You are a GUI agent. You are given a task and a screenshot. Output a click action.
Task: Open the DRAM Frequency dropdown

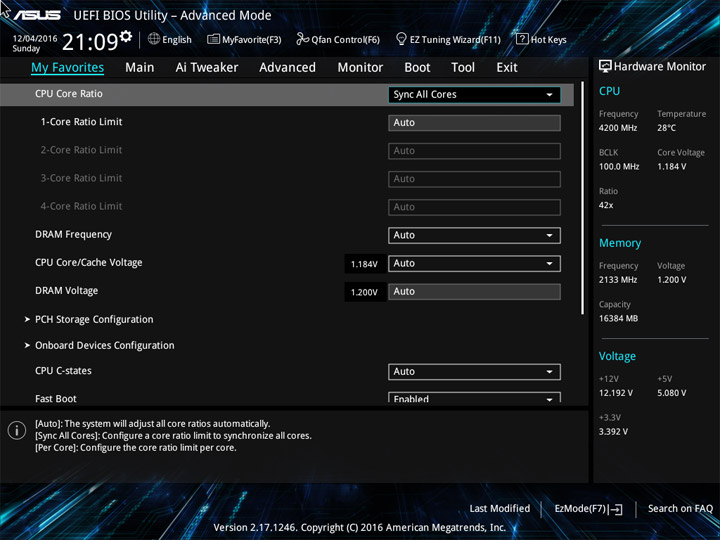(474, 235)
